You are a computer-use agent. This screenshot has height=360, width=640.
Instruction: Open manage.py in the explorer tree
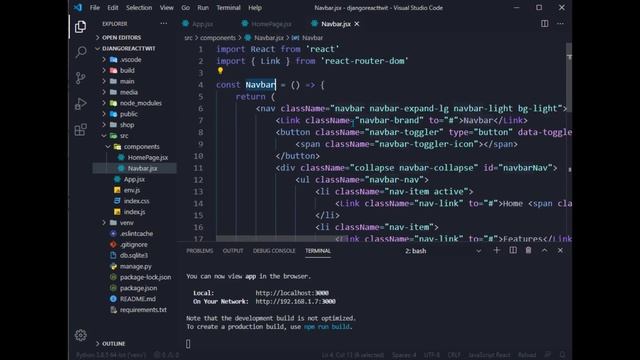point(136,266)
